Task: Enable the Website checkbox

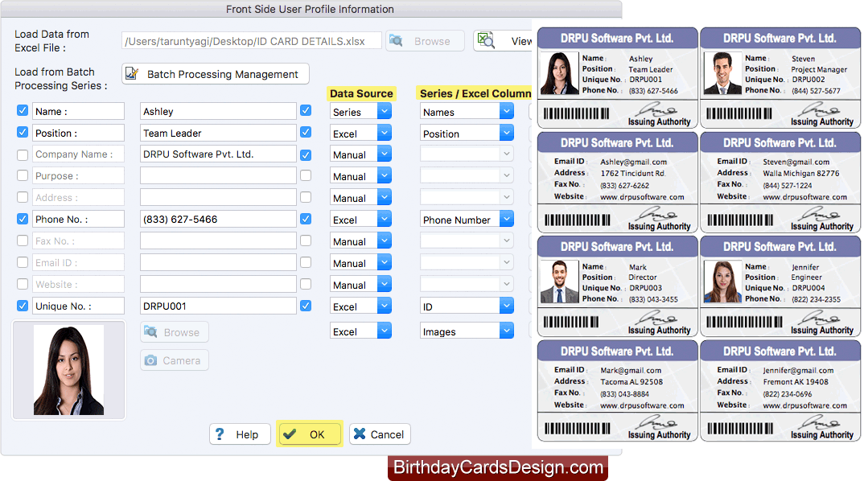Action: click(23, 284)
